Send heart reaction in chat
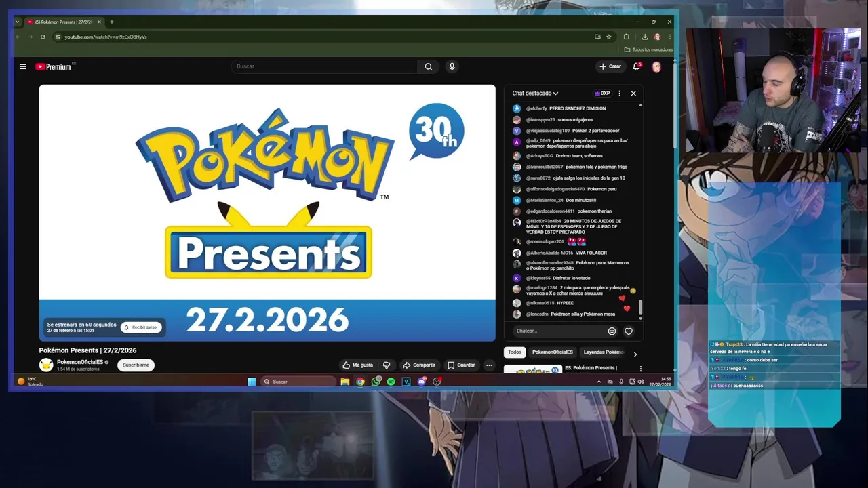868x488 pixels. click(x=629, y=331)
